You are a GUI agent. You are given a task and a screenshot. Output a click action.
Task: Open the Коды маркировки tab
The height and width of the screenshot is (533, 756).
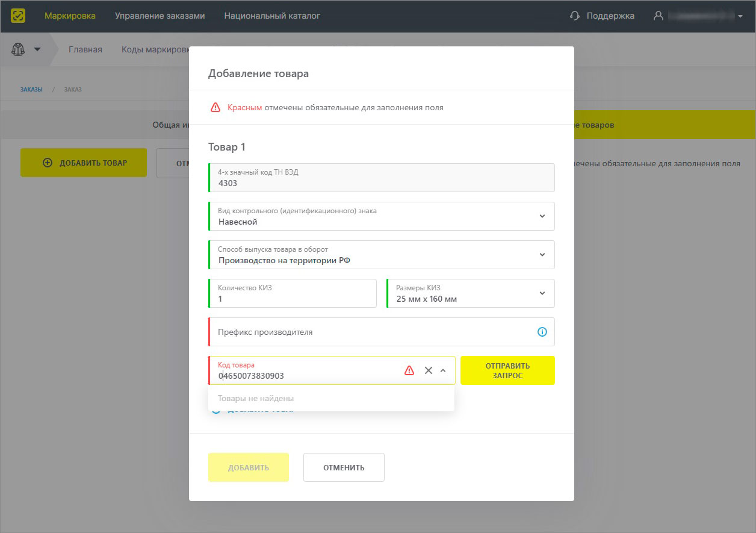(155, 49)
